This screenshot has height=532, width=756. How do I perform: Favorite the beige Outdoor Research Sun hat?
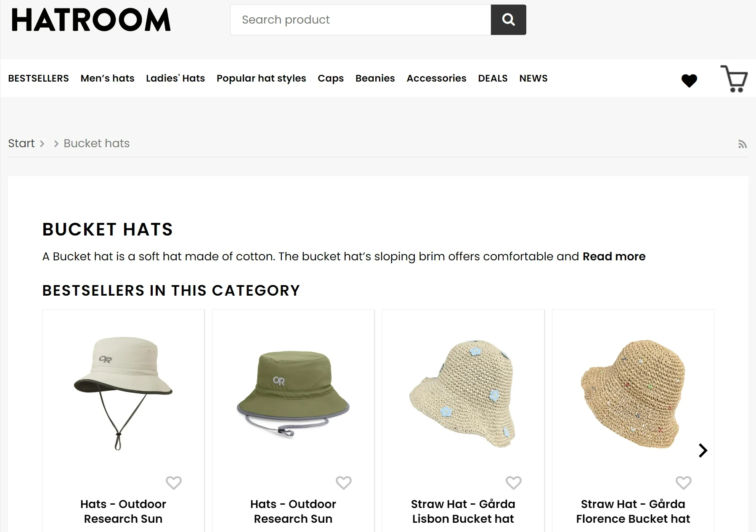(173, 482)
